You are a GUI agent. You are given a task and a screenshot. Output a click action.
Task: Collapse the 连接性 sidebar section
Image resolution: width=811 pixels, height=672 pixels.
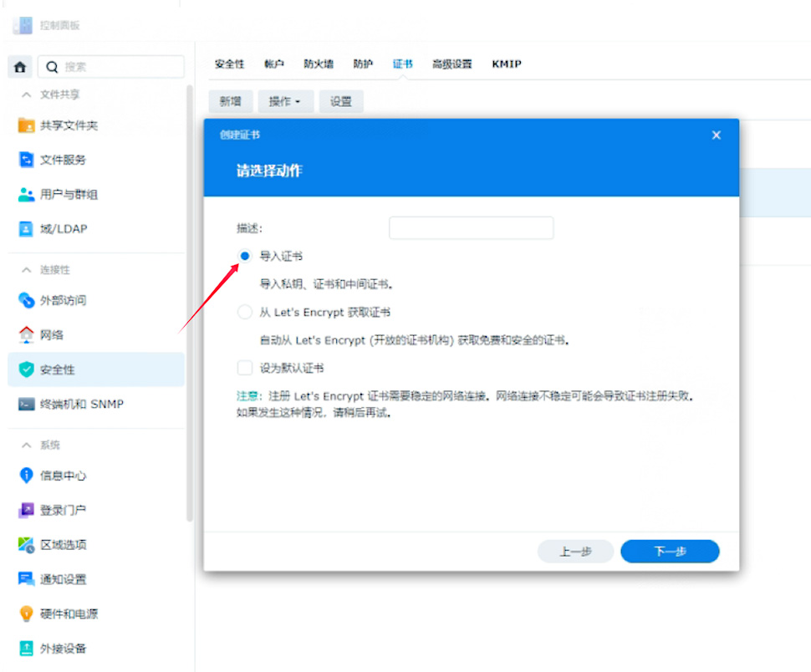click(x=27, y=271)
